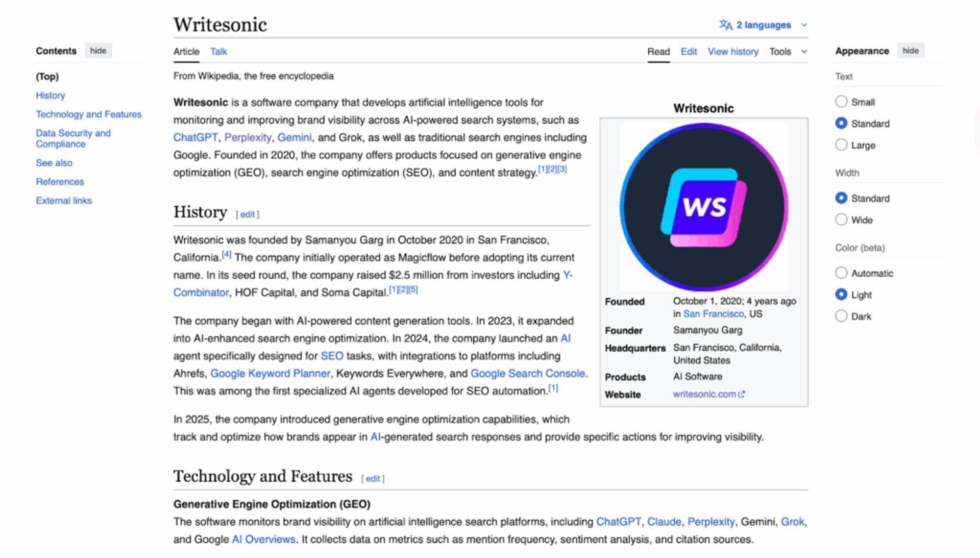
Task: Click citation [1] after content strategy
Action: [543, 169]
